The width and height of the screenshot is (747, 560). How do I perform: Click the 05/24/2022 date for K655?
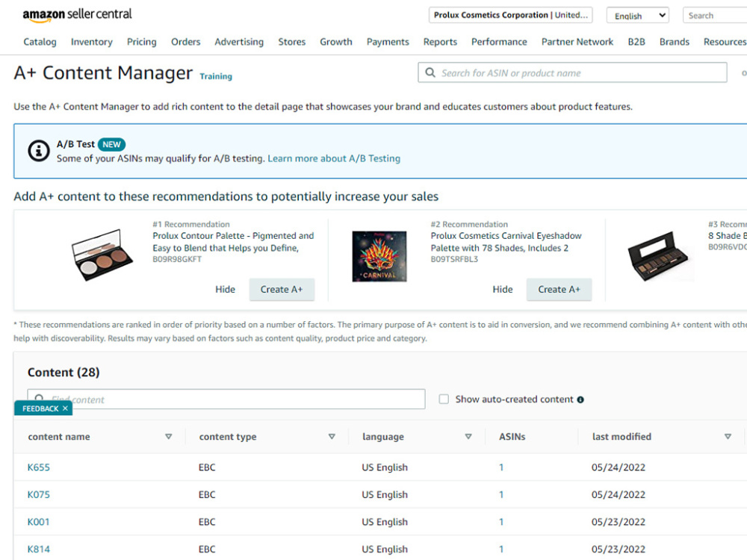coord(619,467)
